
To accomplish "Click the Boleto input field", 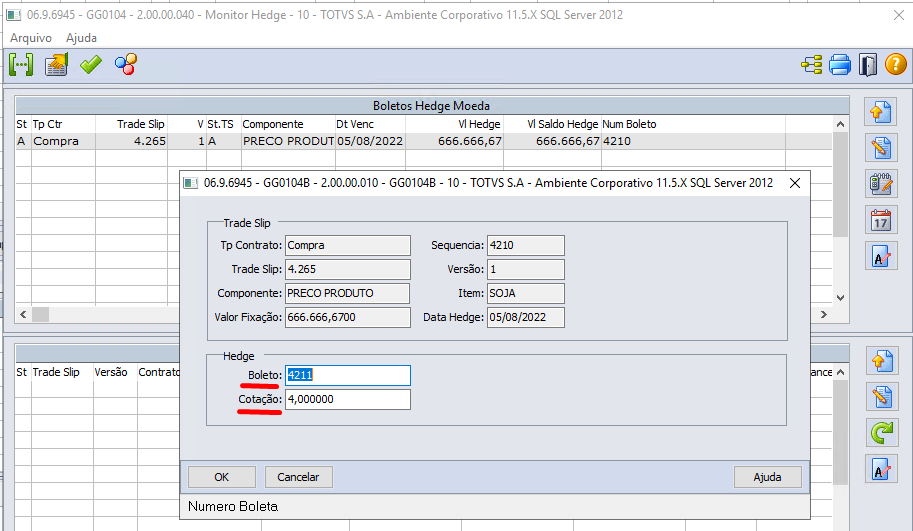I will click(347, 375).
